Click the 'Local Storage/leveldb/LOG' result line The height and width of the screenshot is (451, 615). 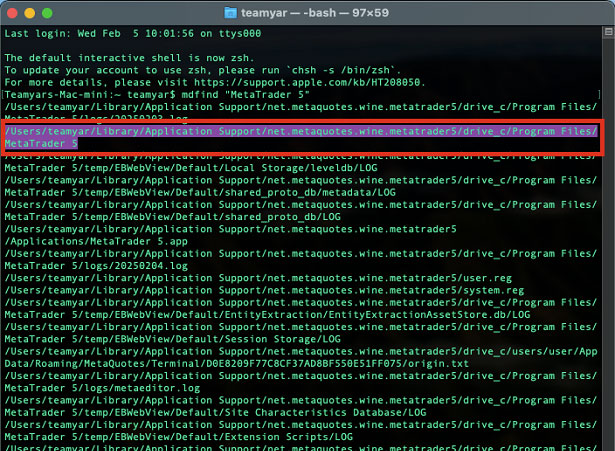191,168
